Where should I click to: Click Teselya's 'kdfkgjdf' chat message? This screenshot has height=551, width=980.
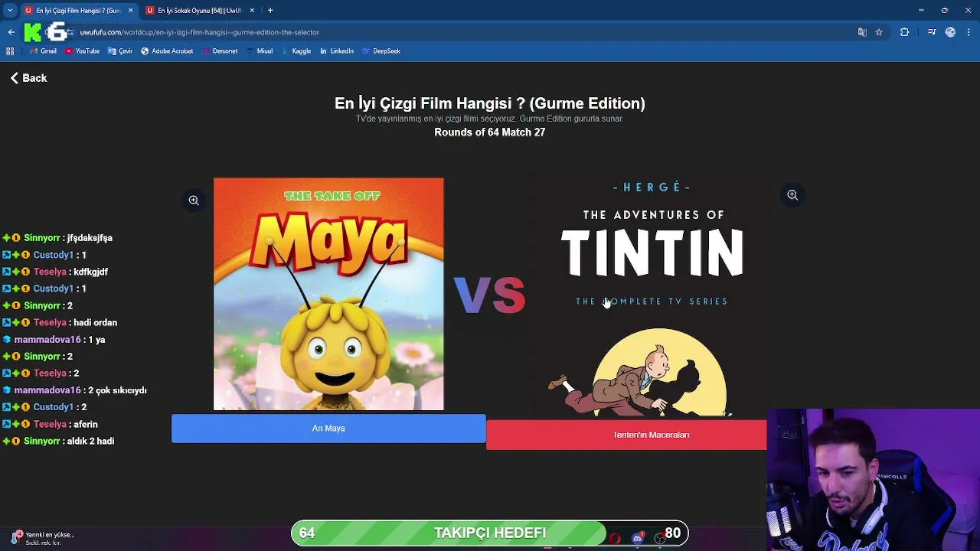pyautogui.click(x=90, y=272)
